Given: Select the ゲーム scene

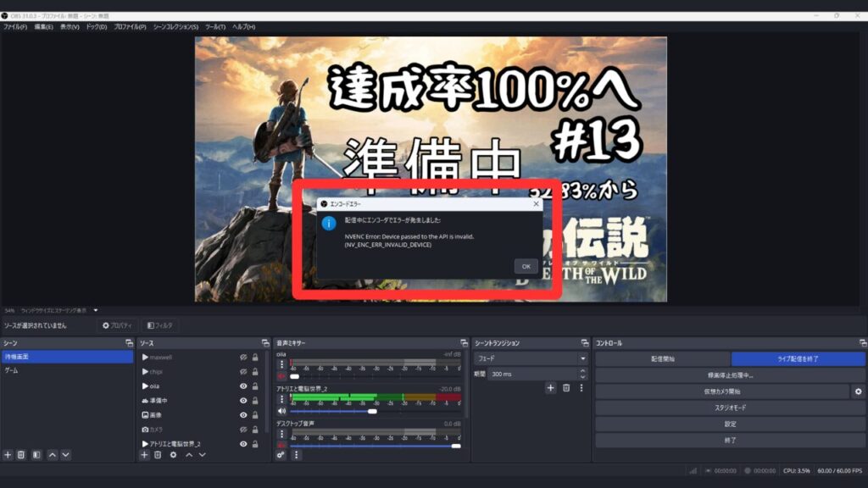Looking at the screenshot, I should coord(68,371).
